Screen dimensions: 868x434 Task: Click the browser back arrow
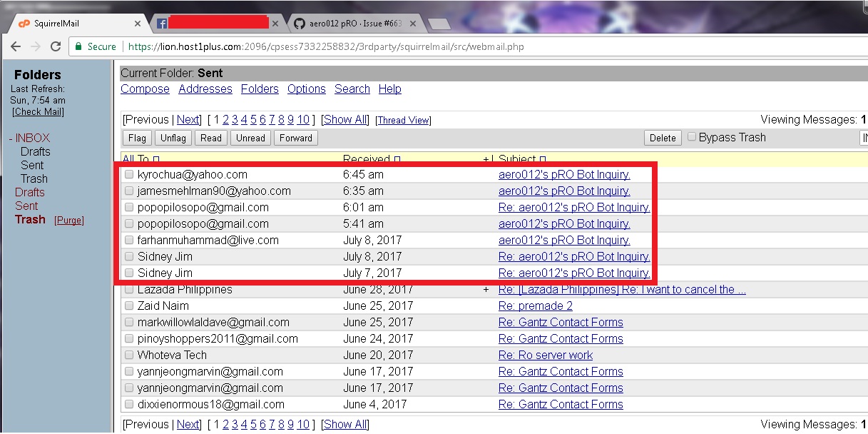(15, 46)
